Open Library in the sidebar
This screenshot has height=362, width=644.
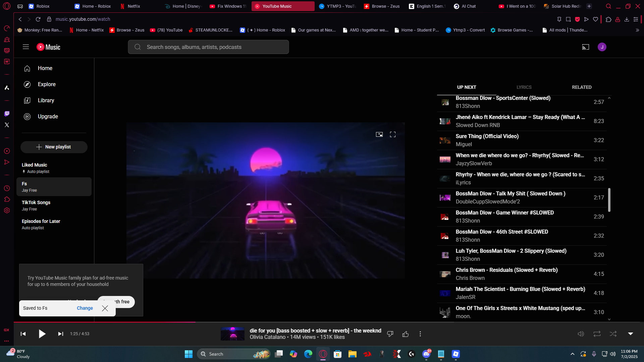pos(54,101)
